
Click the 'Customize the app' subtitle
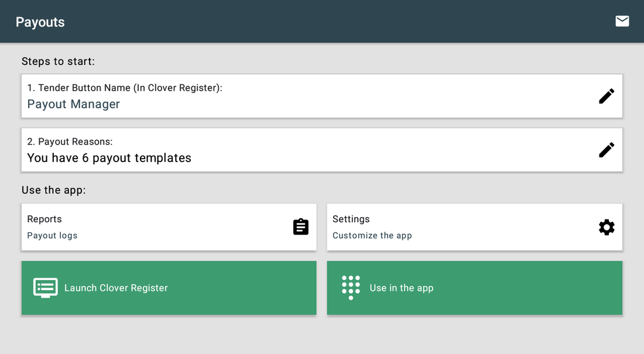click(x=372, y=235)
